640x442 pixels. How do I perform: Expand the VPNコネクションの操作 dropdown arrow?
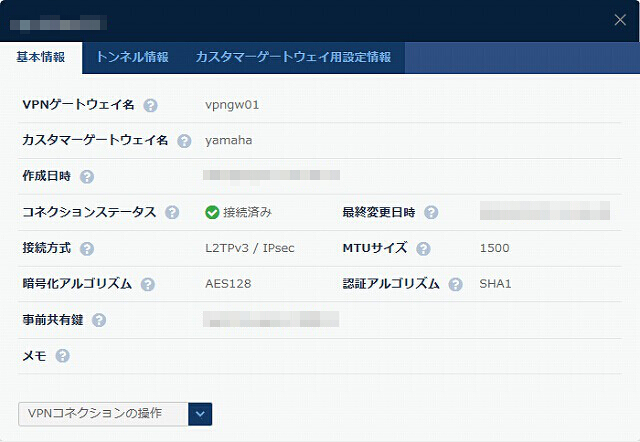pyautogui.click(x=200, y=414)
